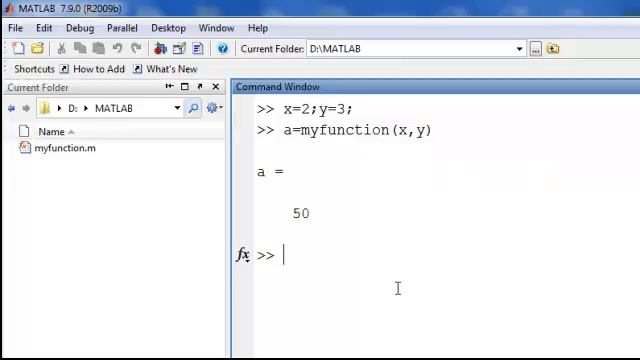Open the Profiler icon

click(x=198, y=49)
